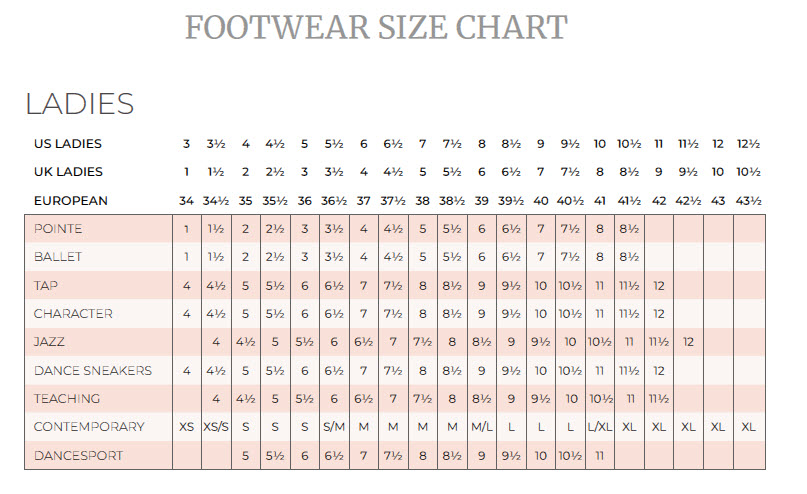Select the L/XL cell in Contemporary row
The height and width of the screenshot is (494, 807).
pos(601,427)
